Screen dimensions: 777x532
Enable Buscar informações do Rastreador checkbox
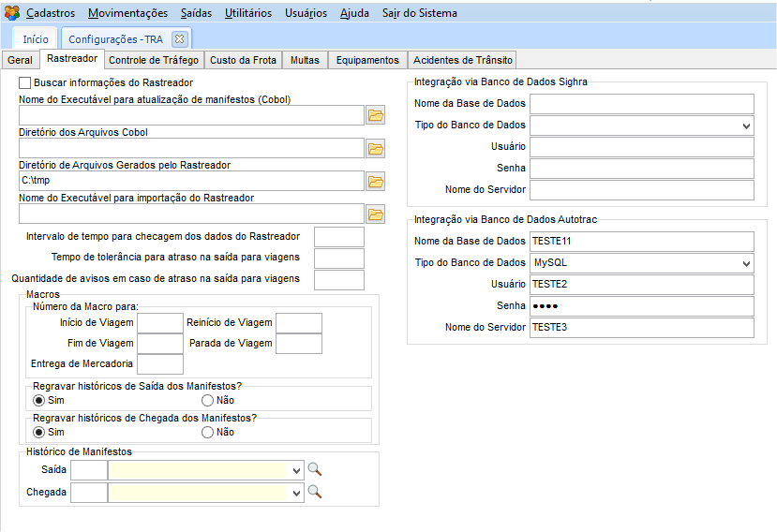click(25, 83)
